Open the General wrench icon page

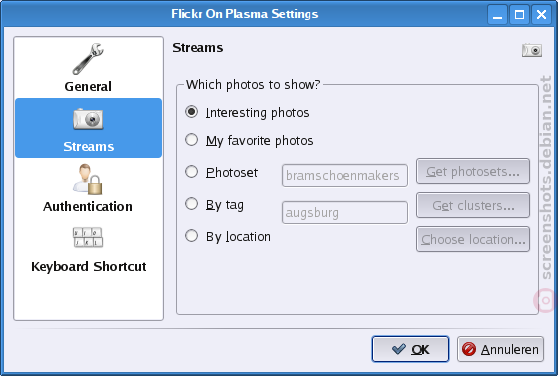(x=88, y=59)
